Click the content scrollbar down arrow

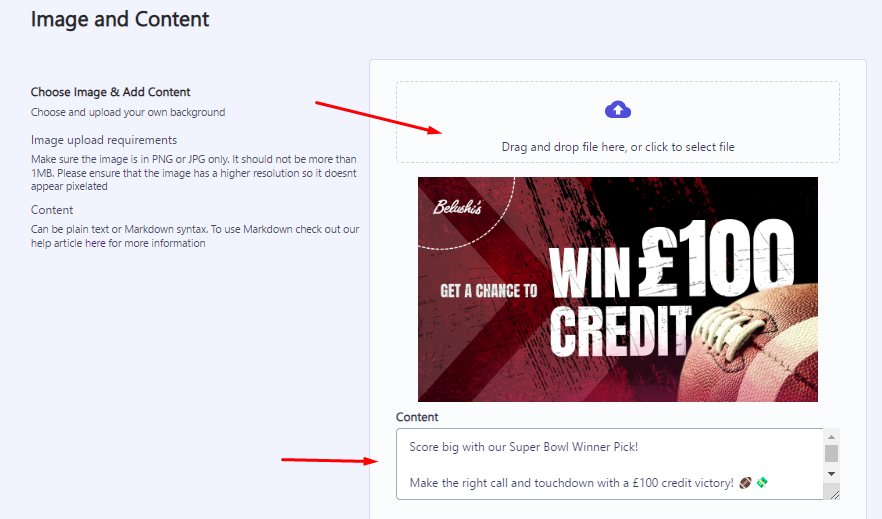(x=831, y=474)
